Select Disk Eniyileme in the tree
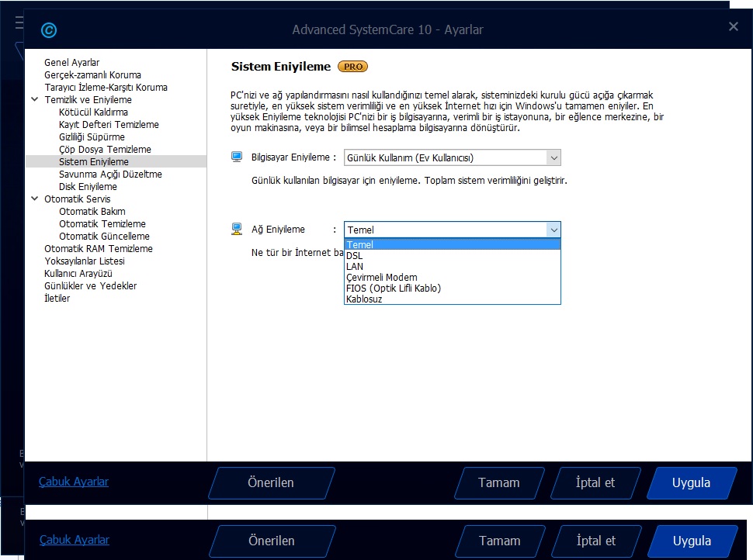The height and width of the screenshot is (560, 753). click(88, 187)
